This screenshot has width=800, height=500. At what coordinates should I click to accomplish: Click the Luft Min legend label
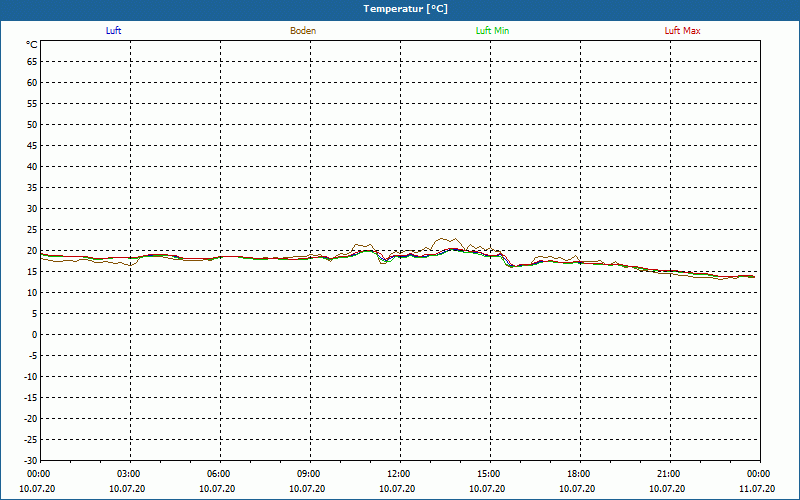point(492,31)
